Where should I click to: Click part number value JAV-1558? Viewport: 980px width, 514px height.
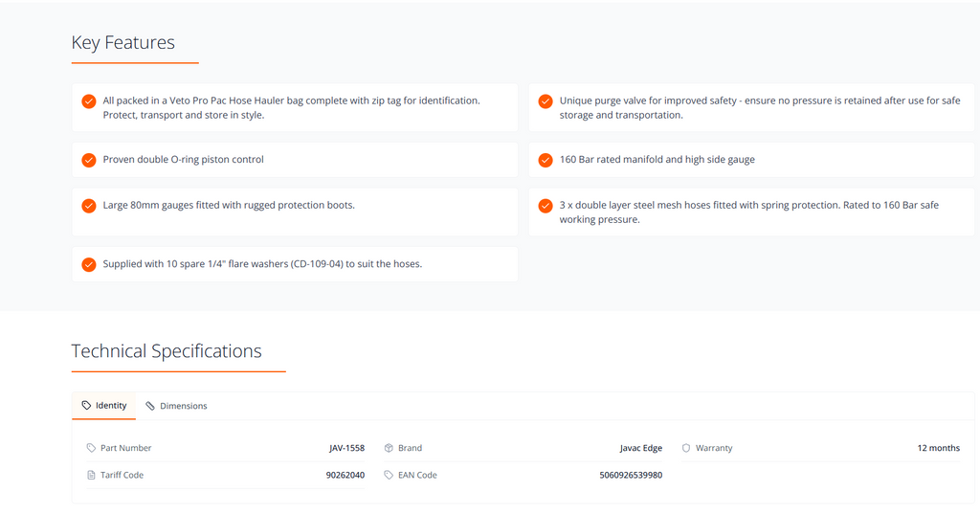coord(346,448)
